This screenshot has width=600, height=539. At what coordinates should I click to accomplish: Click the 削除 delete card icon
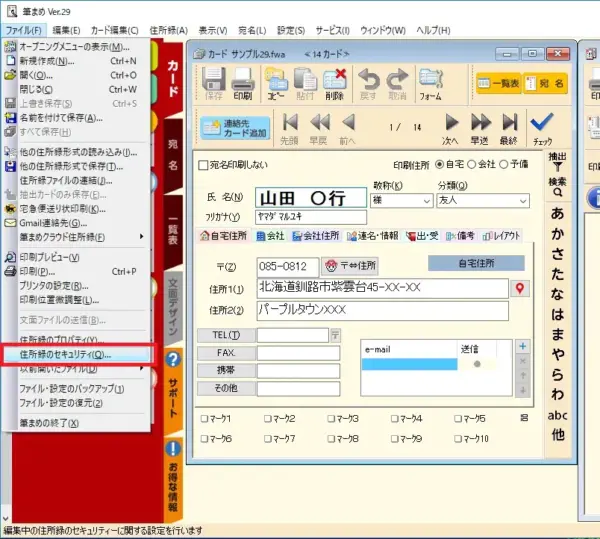pos(334,83)
